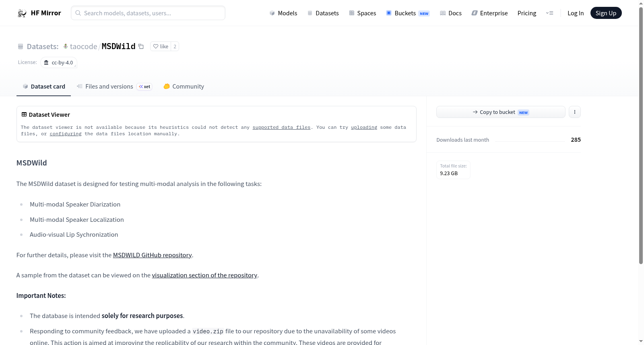
Task: Open the Spaces page
Action: click(362, 13)
